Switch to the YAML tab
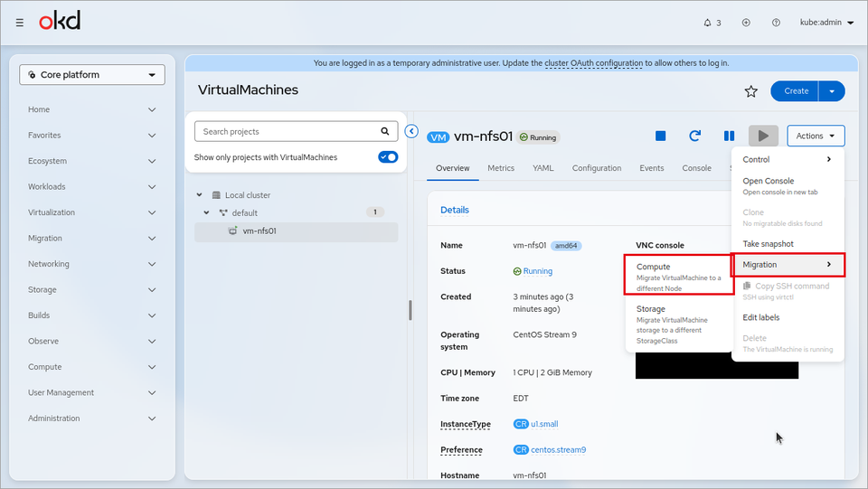868x489 pixels. click(x=543, y=168)
